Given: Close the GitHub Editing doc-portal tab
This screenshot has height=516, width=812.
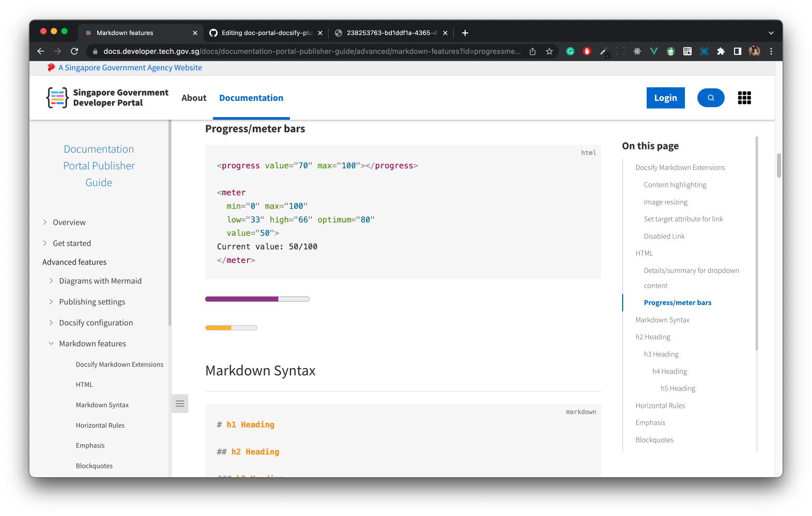Looking at the screenshot, I should 320,33.
